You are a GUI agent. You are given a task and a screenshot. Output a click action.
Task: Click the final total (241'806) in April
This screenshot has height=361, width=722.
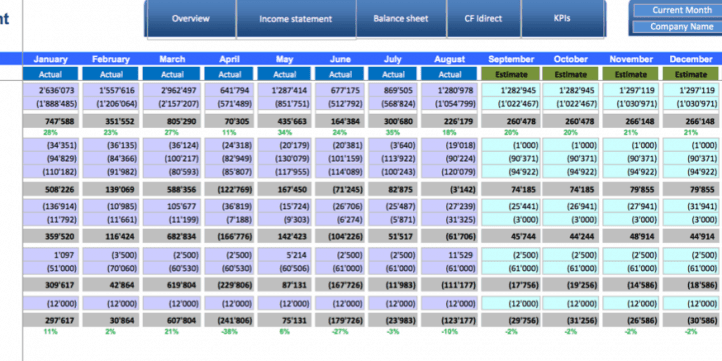pyautogui.click(x=229, y=320)
